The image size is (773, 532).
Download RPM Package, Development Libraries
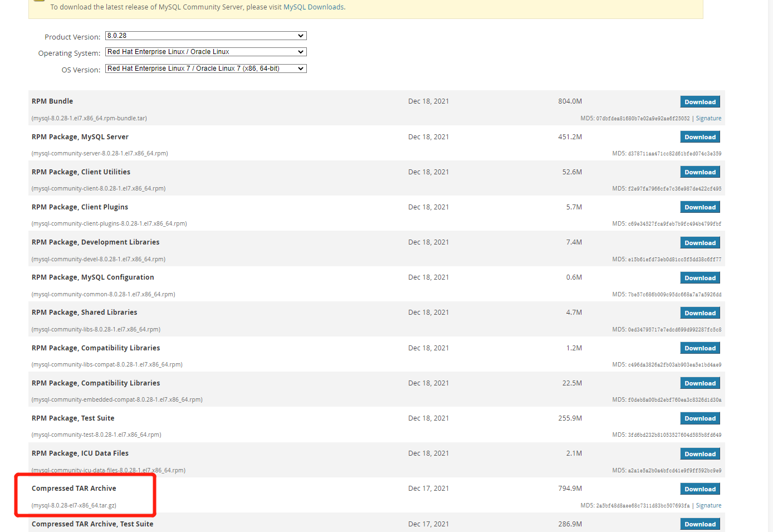[x=700, y=243]
